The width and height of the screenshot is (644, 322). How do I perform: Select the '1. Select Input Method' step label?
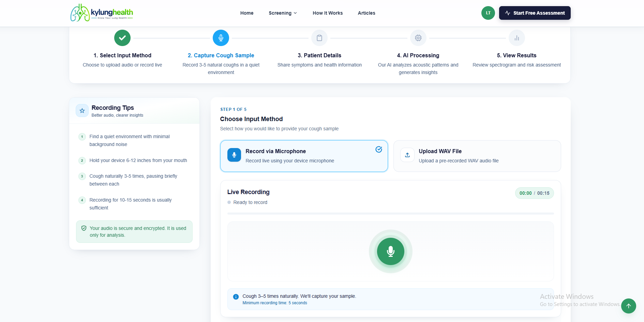[122, 55]
